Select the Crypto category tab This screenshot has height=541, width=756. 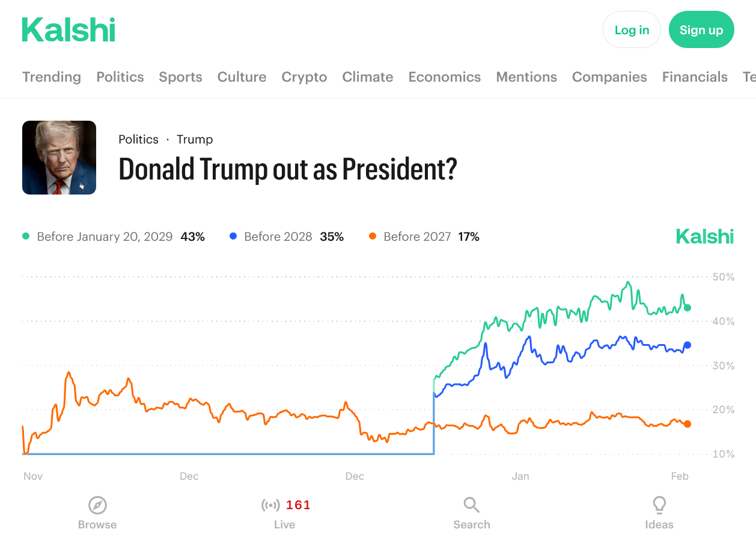tap(304, 77)
